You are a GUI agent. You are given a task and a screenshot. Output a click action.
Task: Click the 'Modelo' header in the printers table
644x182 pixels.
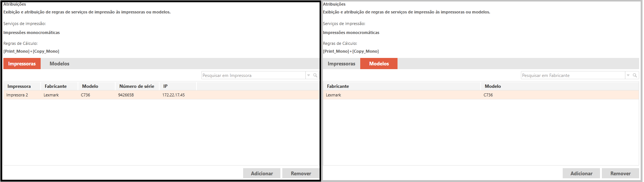click(x=90, y=86)
